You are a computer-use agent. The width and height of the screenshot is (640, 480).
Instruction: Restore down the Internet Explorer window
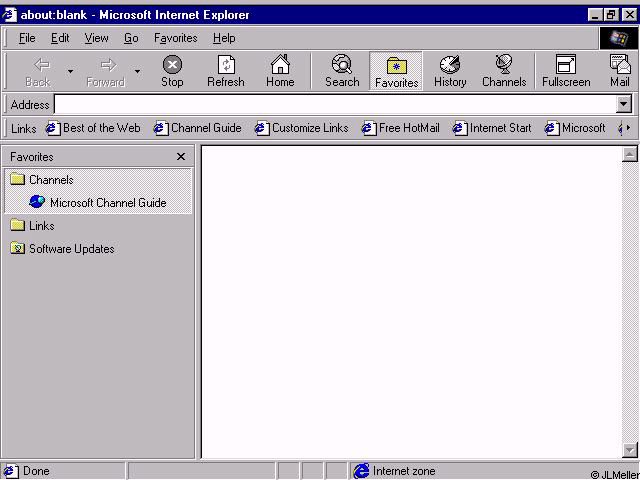(x=611, y=15)
